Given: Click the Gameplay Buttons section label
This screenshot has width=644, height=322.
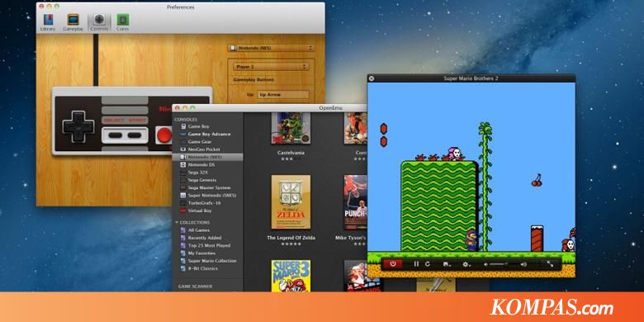Looking at the screenshot, I should point(253,80).
